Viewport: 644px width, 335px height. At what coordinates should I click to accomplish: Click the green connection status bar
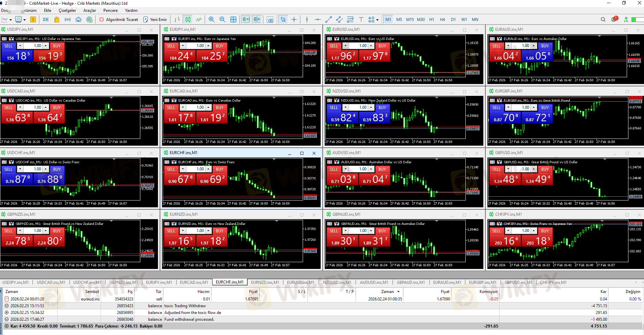(638, 20)
